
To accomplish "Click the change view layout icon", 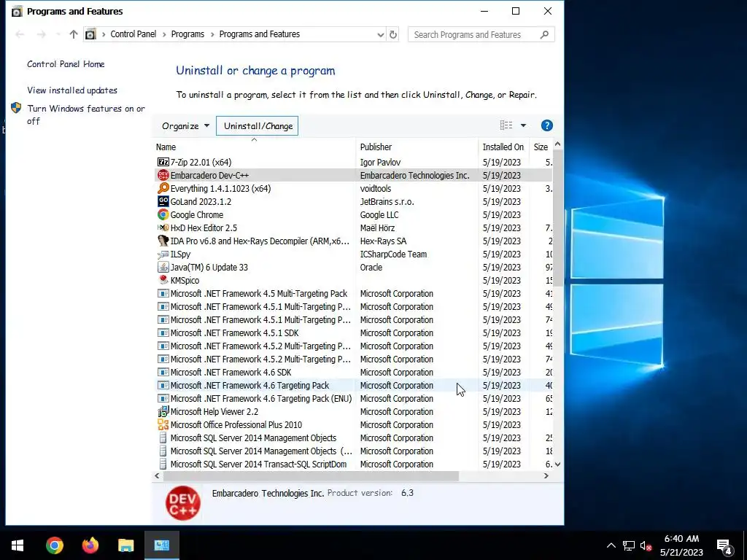I will click(506, 125).
